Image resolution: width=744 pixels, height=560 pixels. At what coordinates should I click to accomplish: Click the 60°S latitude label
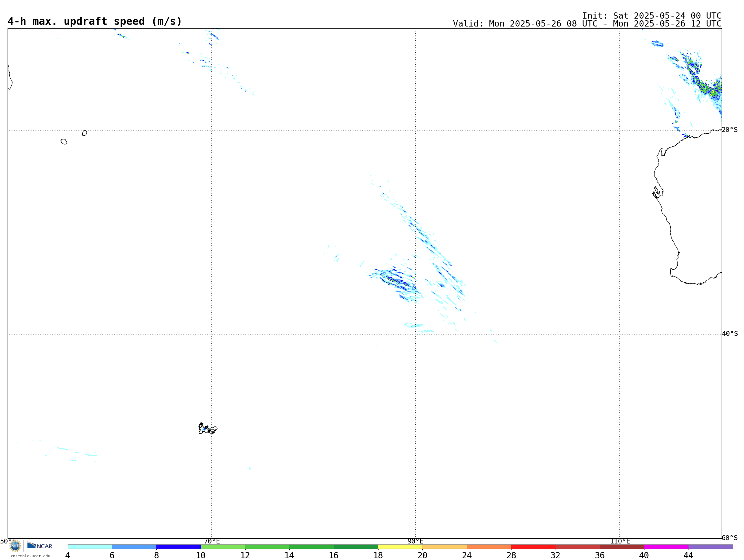click(730, 538)
